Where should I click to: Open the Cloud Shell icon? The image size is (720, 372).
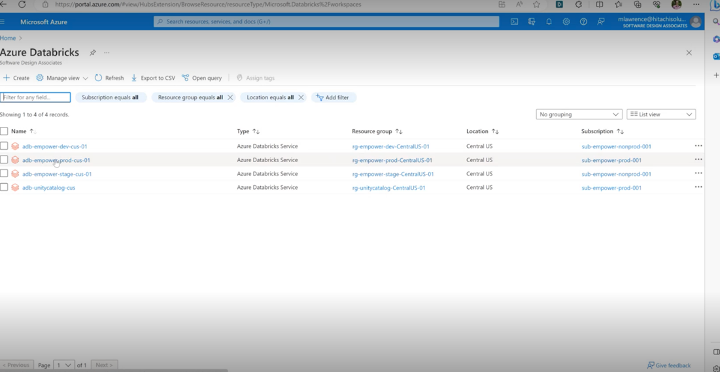click(515, 22)
